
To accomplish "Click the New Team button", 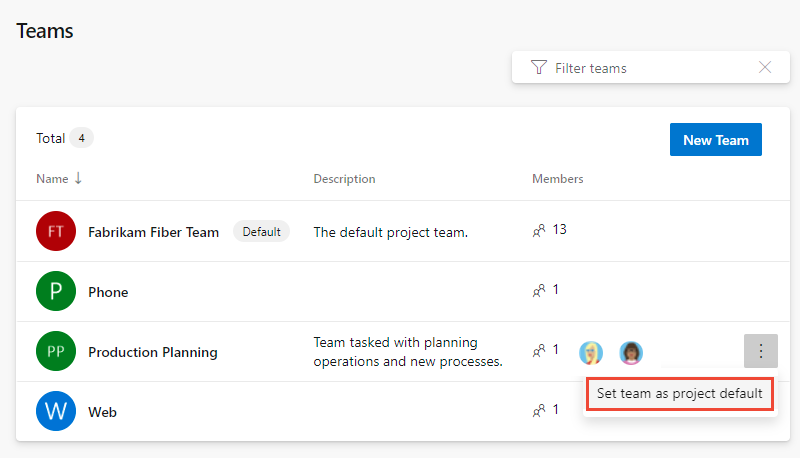I will [716, 140].
